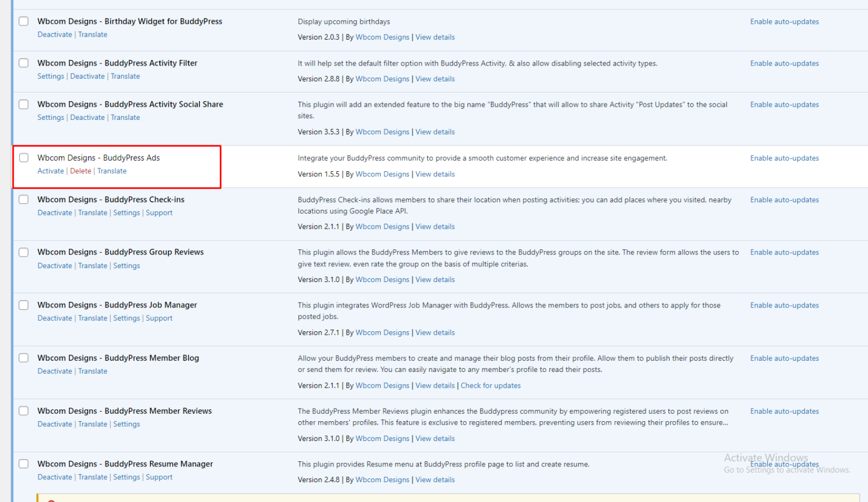Select the BuddyPress Activity Filter checkbox
The image size is (868, 502).
click(x=23, y=63)
